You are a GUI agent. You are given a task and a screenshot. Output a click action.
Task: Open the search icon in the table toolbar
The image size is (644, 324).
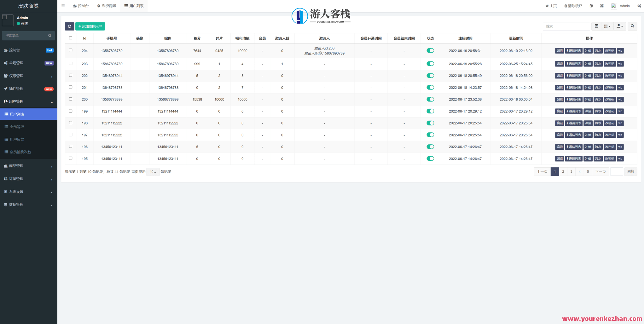pos(632,26)
